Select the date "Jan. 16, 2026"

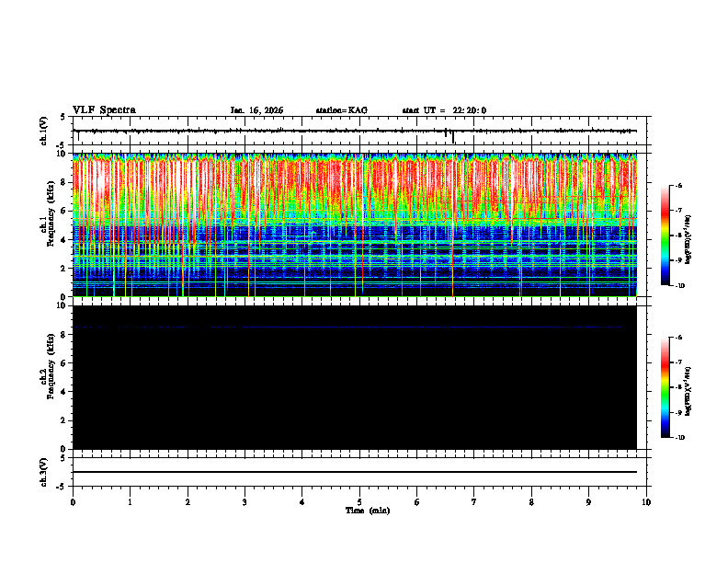point(256,110)
